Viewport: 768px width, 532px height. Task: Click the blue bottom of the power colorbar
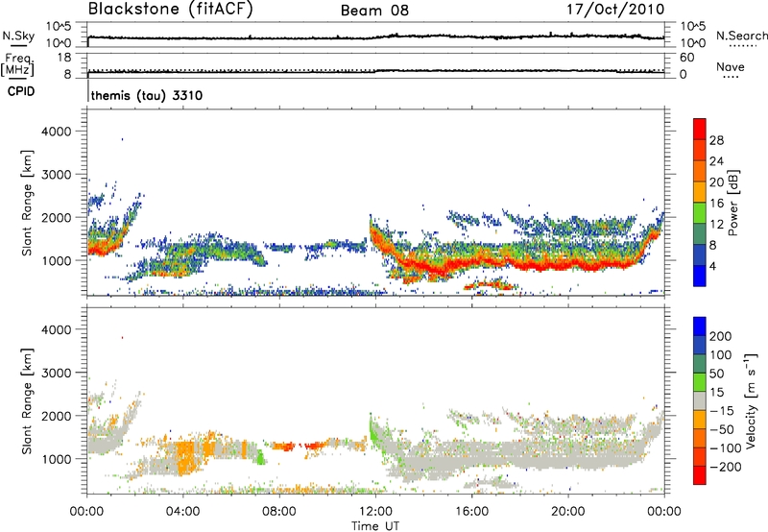pyautogui.click(x=700, y=276)
